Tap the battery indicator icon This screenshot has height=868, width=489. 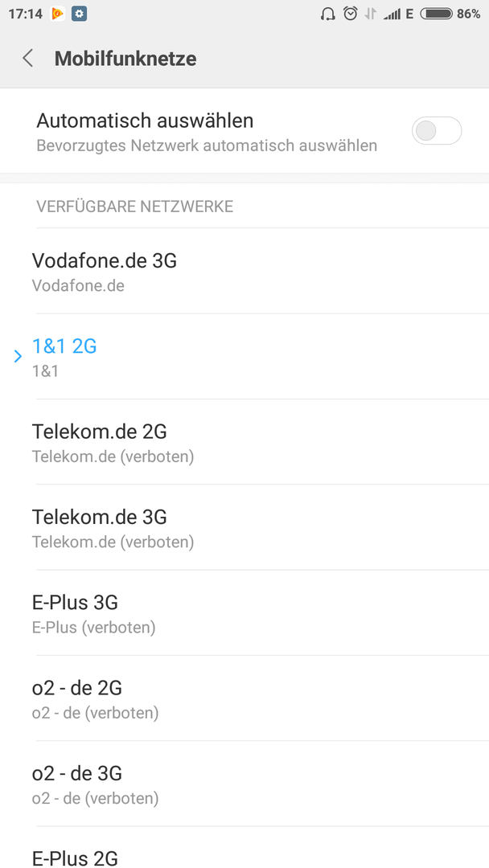click(x=437, y=14)
